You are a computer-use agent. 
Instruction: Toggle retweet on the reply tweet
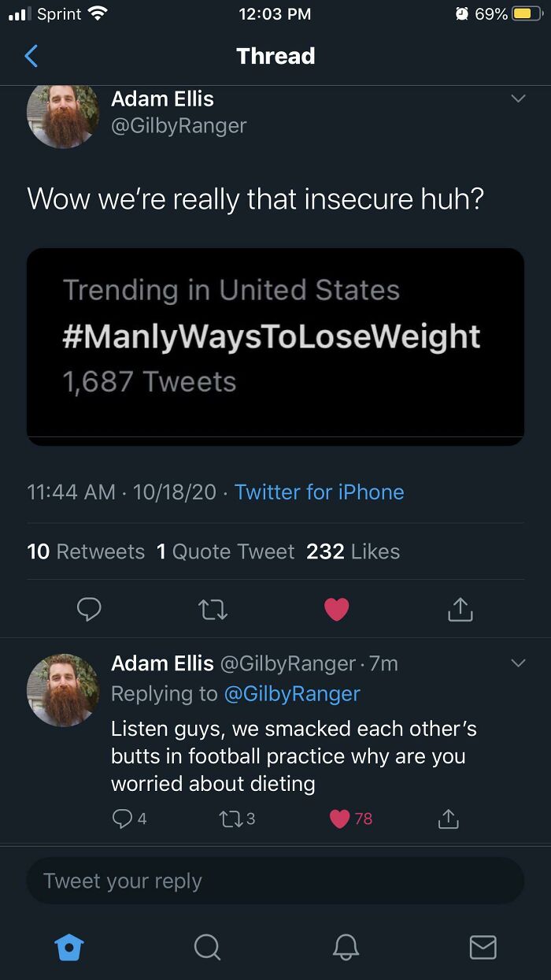(x=232, y=818)
